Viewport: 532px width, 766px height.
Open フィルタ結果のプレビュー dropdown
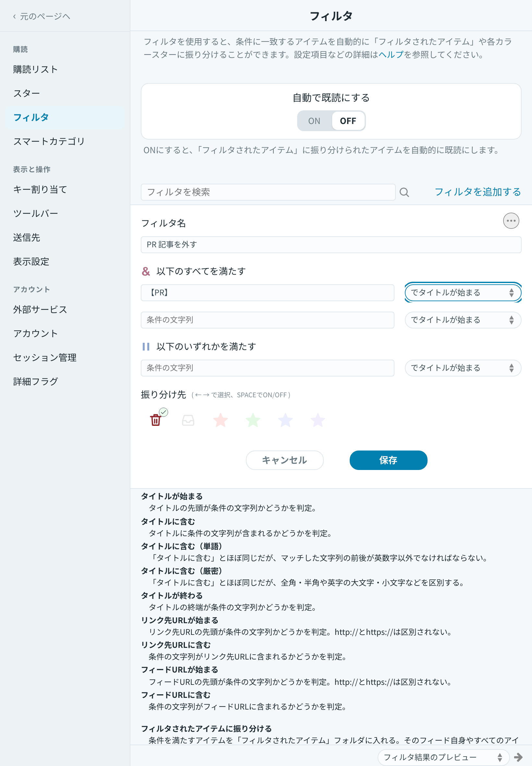(443, 757)
